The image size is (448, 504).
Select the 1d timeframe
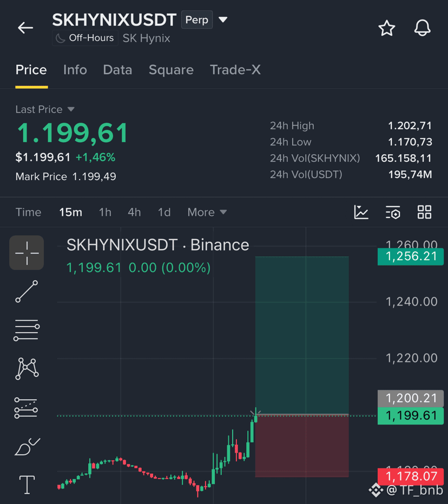click(164, 212)
